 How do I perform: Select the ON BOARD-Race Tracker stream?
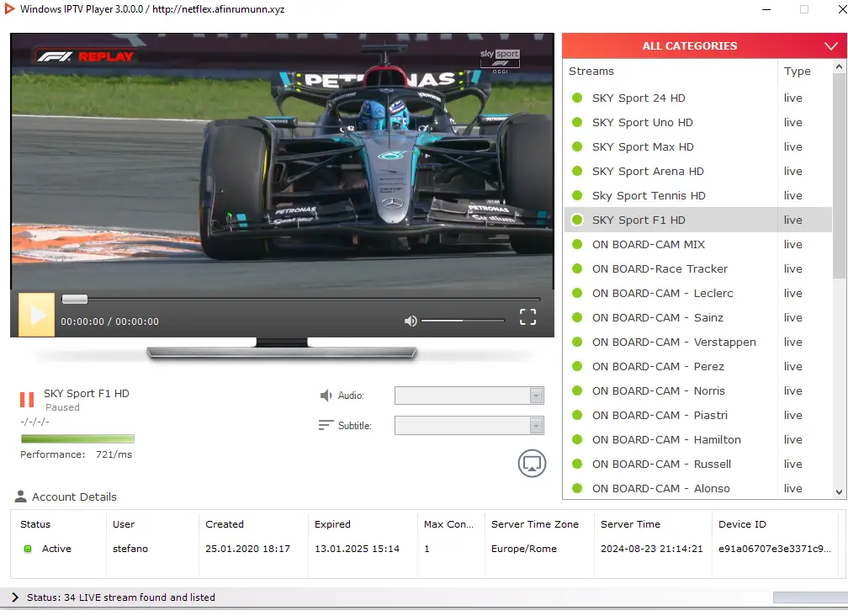coord(697,268)
